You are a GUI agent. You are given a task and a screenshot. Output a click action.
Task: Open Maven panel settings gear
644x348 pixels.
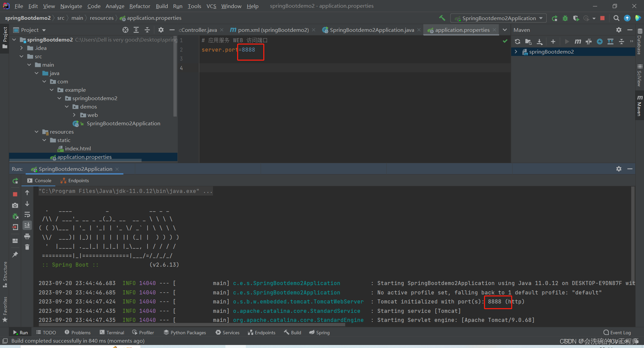point(619,30)
